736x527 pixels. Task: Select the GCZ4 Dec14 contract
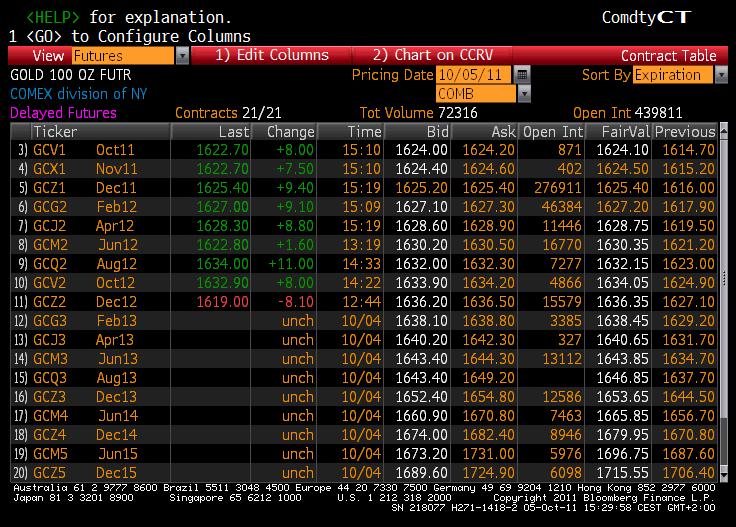(x=364, y=435)
